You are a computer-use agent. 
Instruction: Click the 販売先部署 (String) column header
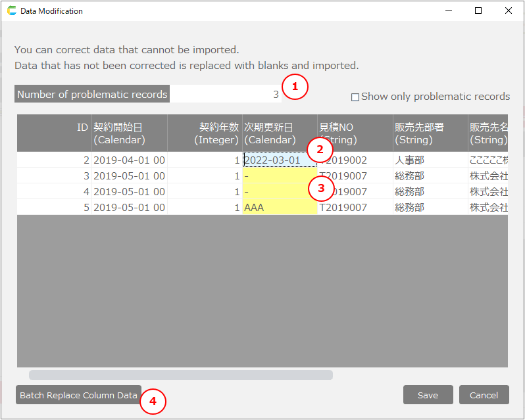(x=430, y=133)
